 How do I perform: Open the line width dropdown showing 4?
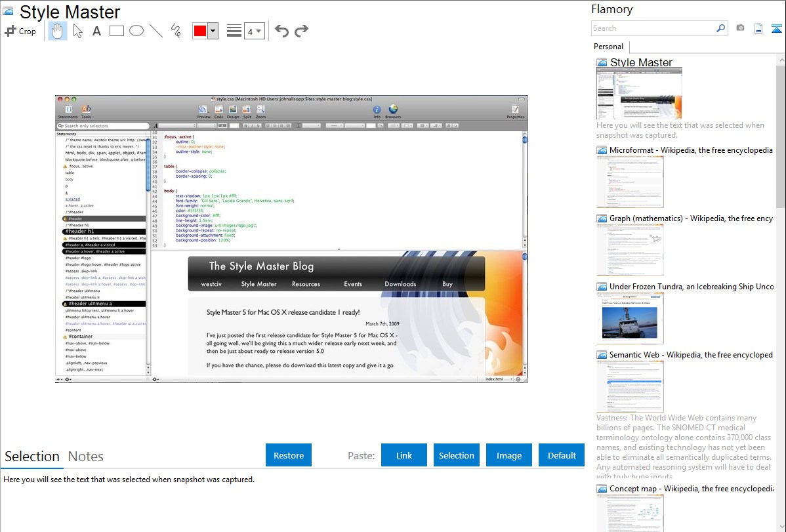click(x=254, y=31)
